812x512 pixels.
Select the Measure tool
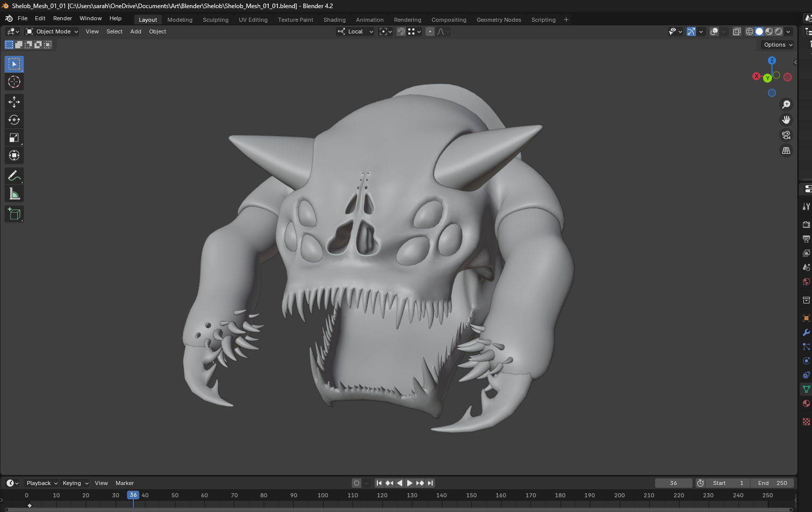click(14, 194)
